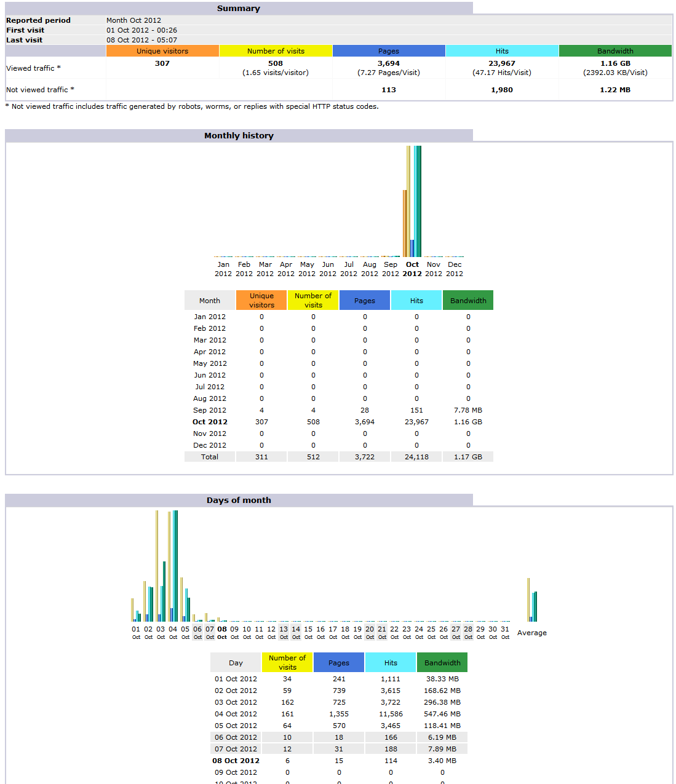Screen dimensions: 676x784
Task: Select the cyan Hits header in Summary
Action: 502,51
